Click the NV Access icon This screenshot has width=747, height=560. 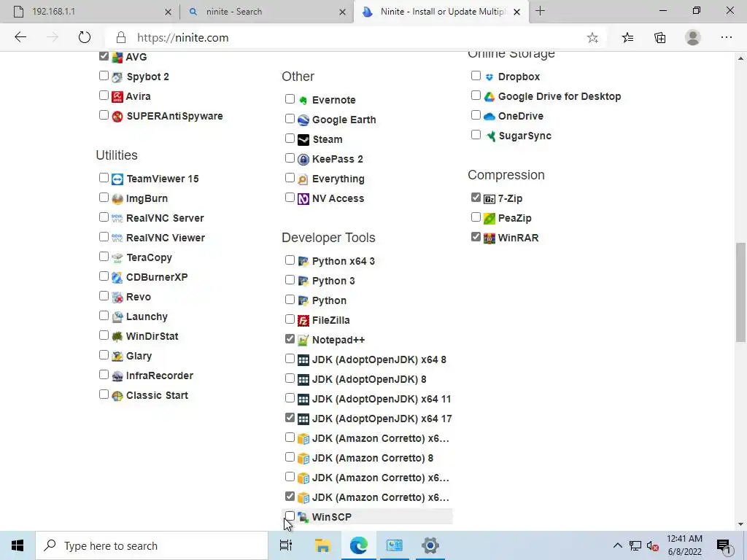(x=303, y=198)
